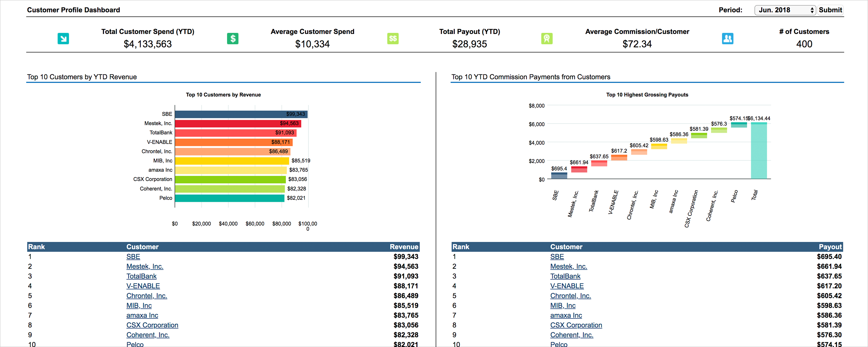Open amaxa Inc link in Payout table
Viewport: 868px width, 347px height.
[566, 315]
